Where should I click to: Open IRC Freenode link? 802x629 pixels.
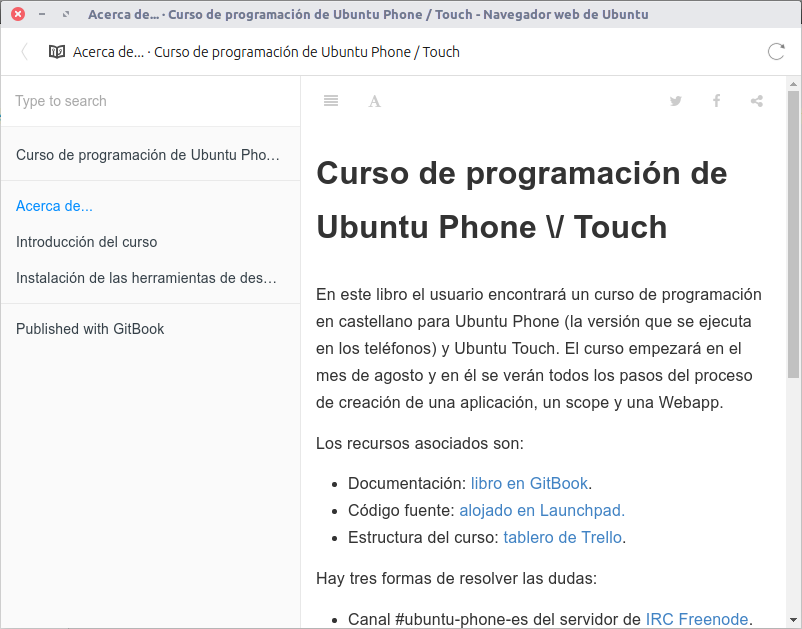pyautogui.click(x=697, y=619)
